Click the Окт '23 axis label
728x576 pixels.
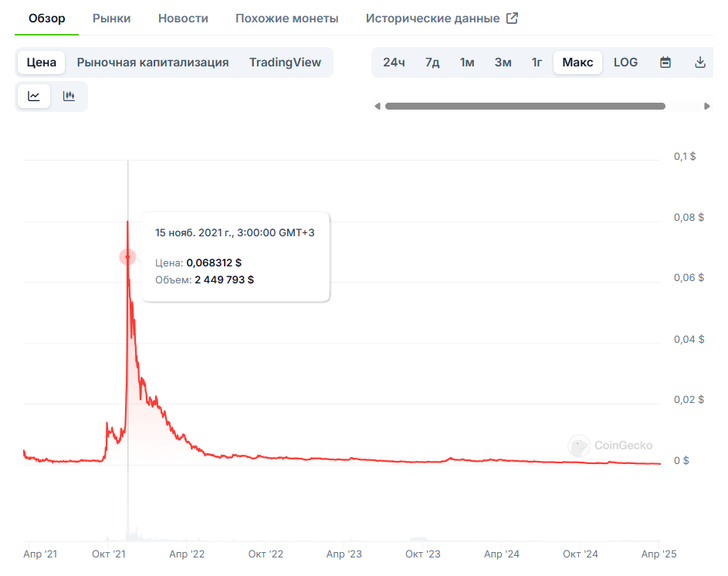[x=423, y=554]
